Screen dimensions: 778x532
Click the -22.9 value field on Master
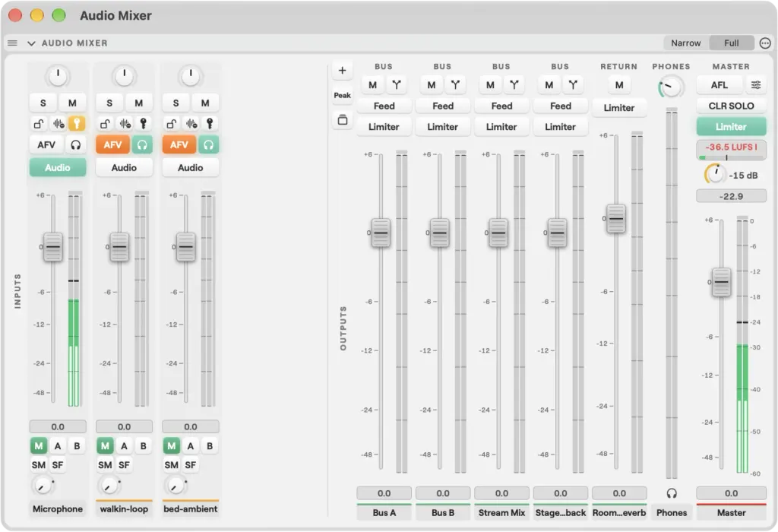tap(731, 197)
